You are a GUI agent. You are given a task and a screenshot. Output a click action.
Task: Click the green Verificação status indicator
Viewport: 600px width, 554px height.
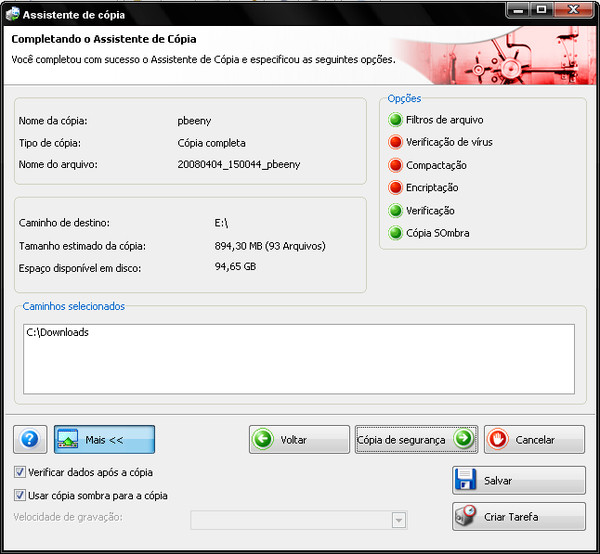pos(395,210)
